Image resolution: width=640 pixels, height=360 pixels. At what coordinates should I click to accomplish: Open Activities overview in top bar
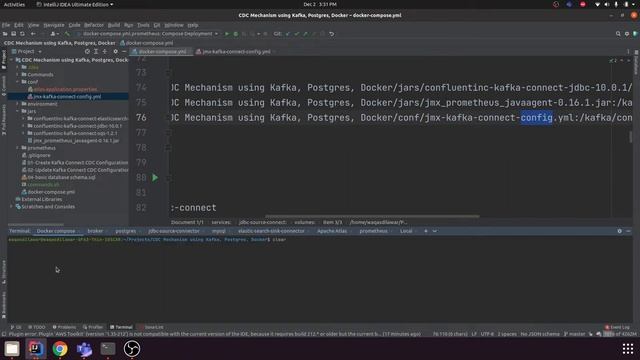(14, 4)
